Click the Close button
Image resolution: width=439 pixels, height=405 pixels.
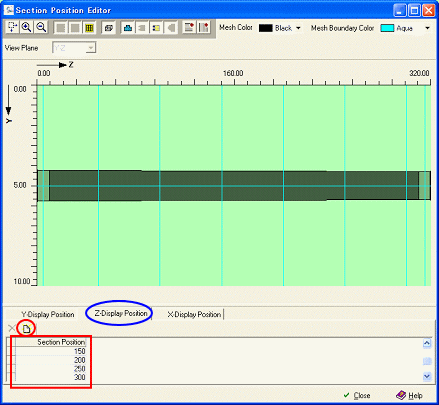point(357,395)
